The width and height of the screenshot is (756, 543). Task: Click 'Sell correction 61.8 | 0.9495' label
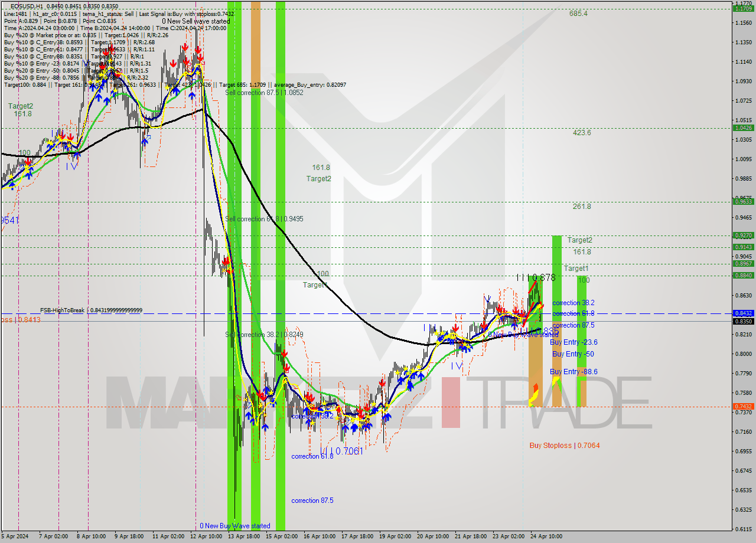click(264, 219)
